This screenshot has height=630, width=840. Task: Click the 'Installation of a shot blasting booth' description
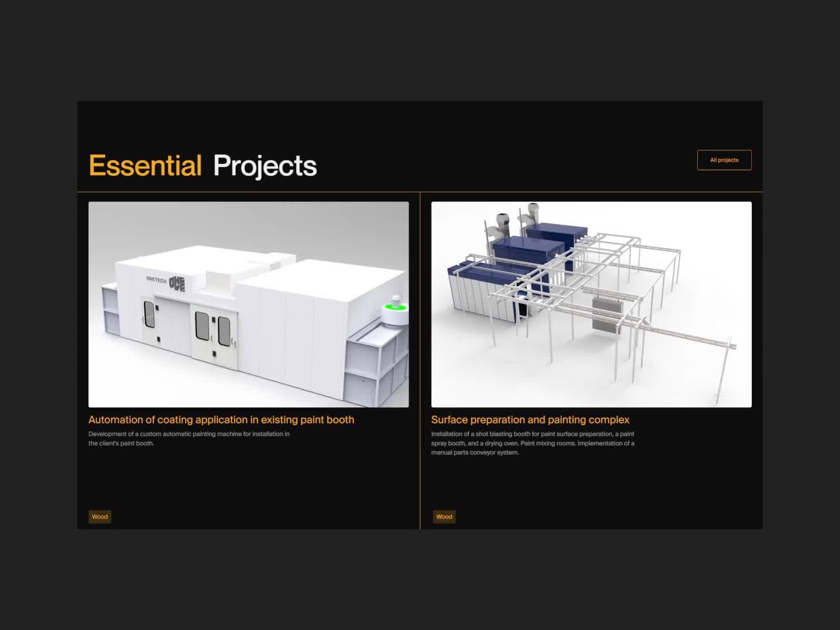[532, 443]
